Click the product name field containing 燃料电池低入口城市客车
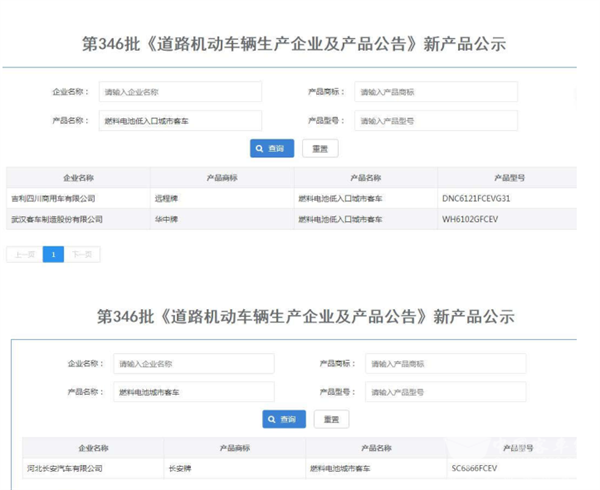Image resolution: width=600 pixels, height=490 pixels. pyautogui.click(x=180, y=121)
